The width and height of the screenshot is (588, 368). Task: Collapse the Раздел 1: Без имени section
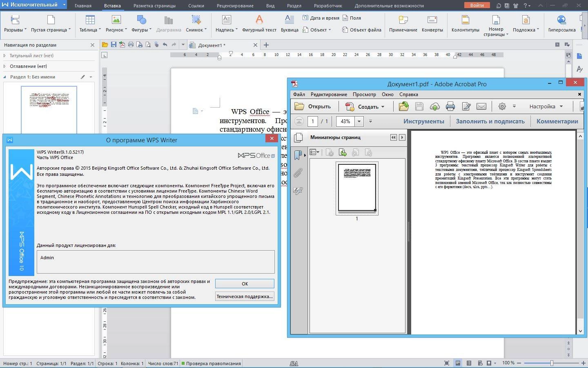[x=4, y=77]
